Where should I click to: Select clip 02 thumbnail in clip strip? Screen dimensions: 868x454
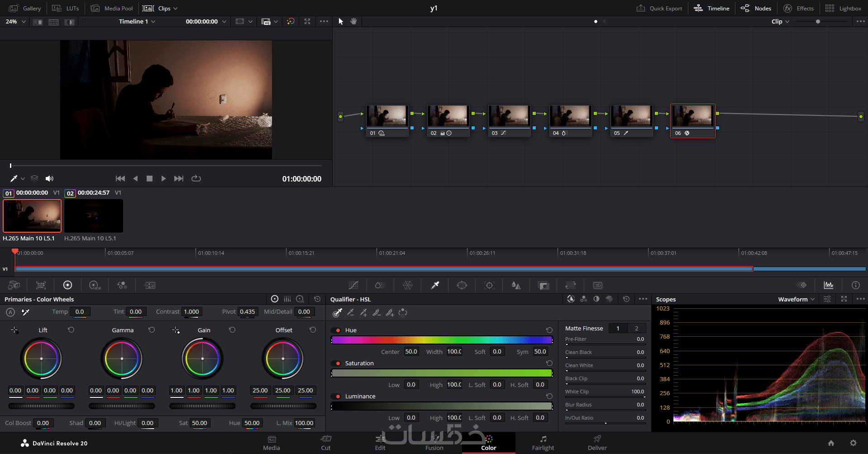[x=94, y=216]
